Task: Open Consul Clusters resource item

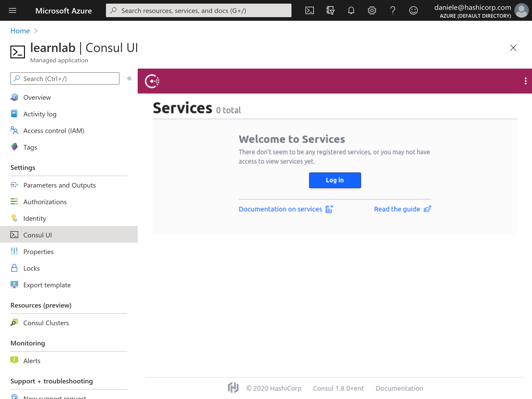Action: pos(46,323)
